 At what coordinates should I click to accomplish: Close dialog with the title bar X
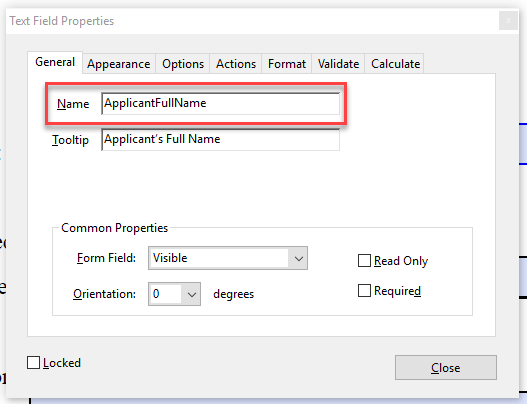[508, 21]
